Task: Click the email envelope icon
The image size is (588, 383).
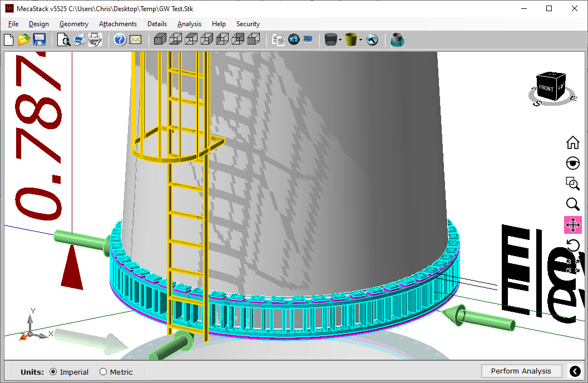Action: pyautogui.click(x=135, y=40)
